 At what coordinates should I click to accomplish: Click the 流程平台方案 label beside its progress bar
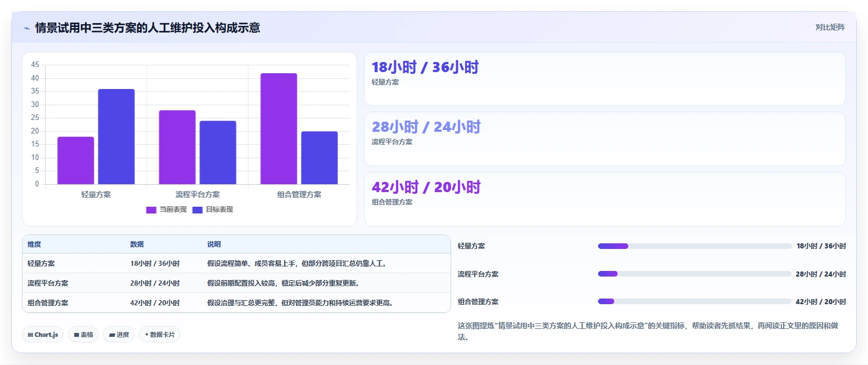point(478,274)
